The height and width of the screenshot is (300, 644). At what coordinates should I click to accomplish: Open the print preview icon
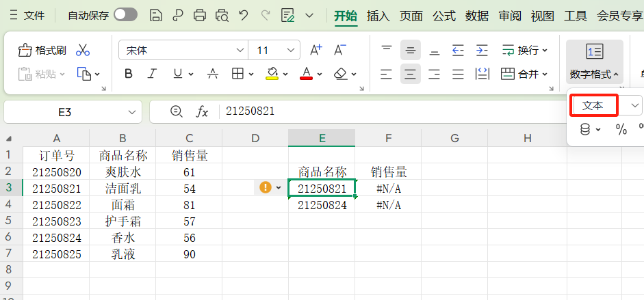coord(222,16)
